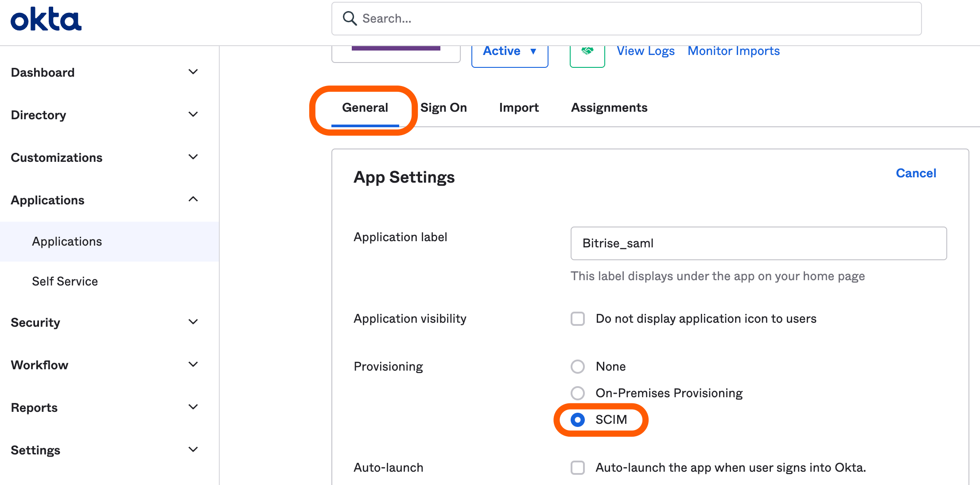Collapse the Applications sidebar section
This screenshot has height=485, width=980.
click(x=193, y=199)
